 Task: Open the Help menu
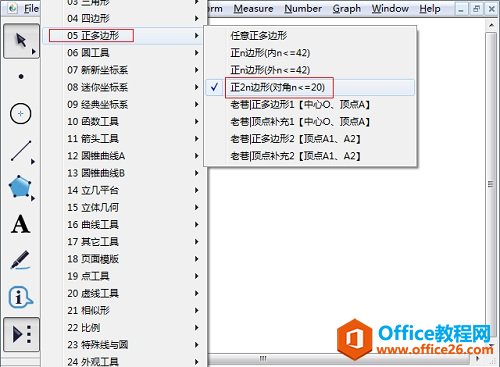pos(430,9)
